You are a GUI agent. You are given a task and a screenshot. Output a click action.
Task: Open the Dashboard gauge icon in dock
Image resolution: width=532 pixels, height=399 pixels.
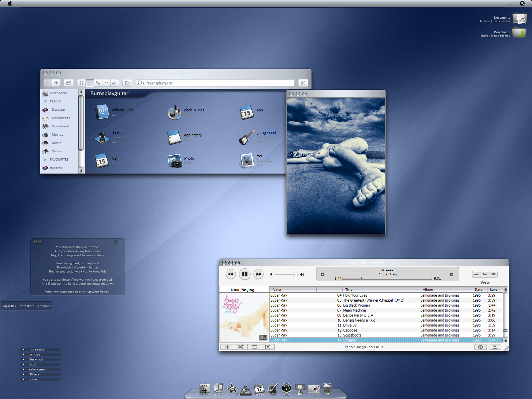(286, 388)
